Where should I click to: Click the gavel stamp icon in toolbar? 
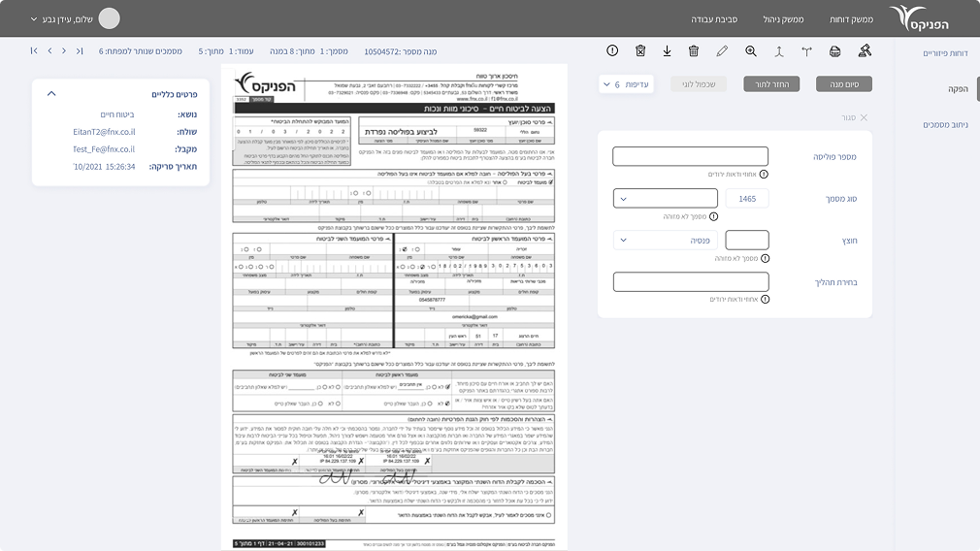[865, 50]
